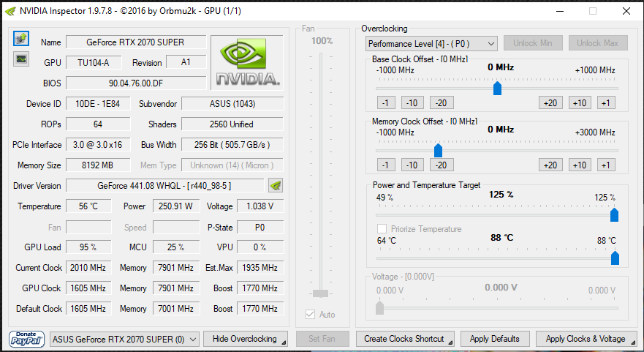The width and height of the screenshot is (644, 352).
Task: Click Apply Clocks & Voltage
Action: point(586,339)
